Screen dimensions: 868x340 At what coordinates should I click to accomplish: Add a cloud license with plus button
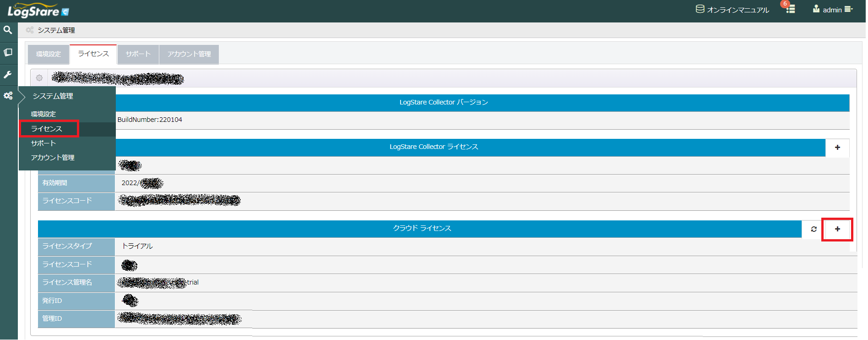837,229
